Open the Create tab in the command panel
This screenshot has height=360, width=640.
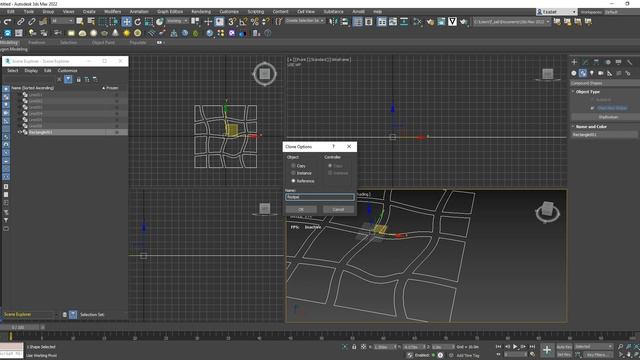574,62
